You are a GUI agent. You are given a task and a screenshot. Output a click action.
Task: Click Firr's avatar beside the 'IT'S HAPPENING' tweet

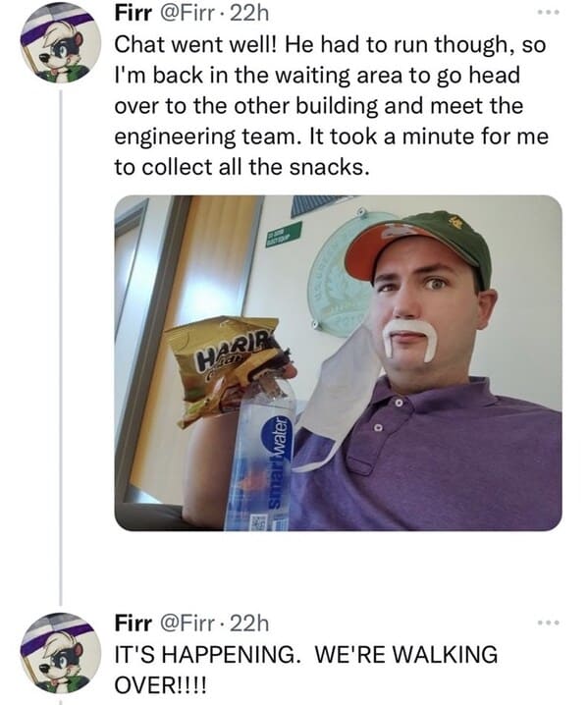pos(60,653)
